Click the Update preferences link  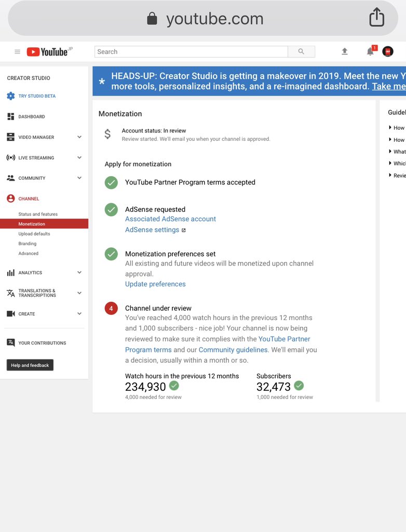click(x=155, y=284)
